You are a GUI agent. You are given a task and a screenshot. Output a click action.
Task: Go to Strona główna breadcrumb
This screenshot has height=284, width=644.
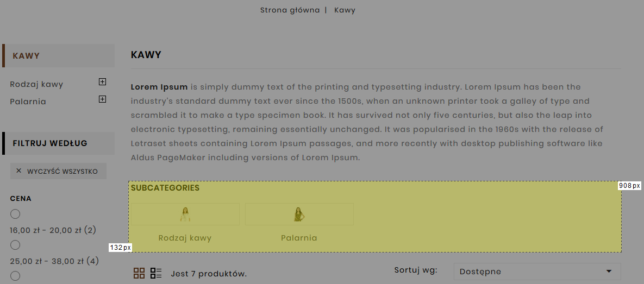pyautogui.click(x=290, y=10)
